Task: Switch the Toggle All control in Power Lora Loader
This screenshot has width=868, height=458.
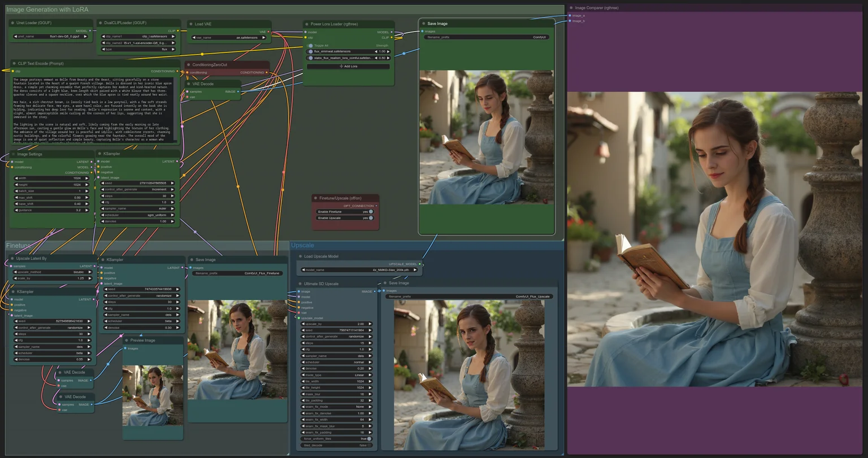Action: [310, 46]
